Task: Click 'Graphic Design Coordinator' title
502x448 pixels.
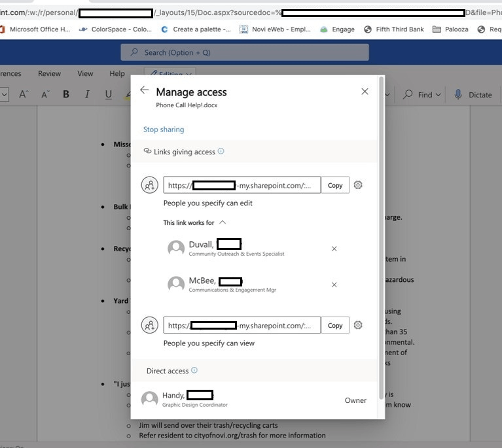Action: pyautogui.click(x=194, y=405)
